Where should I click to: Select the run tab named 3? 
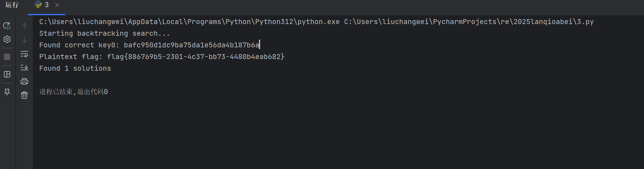click(x=42, y=5)
